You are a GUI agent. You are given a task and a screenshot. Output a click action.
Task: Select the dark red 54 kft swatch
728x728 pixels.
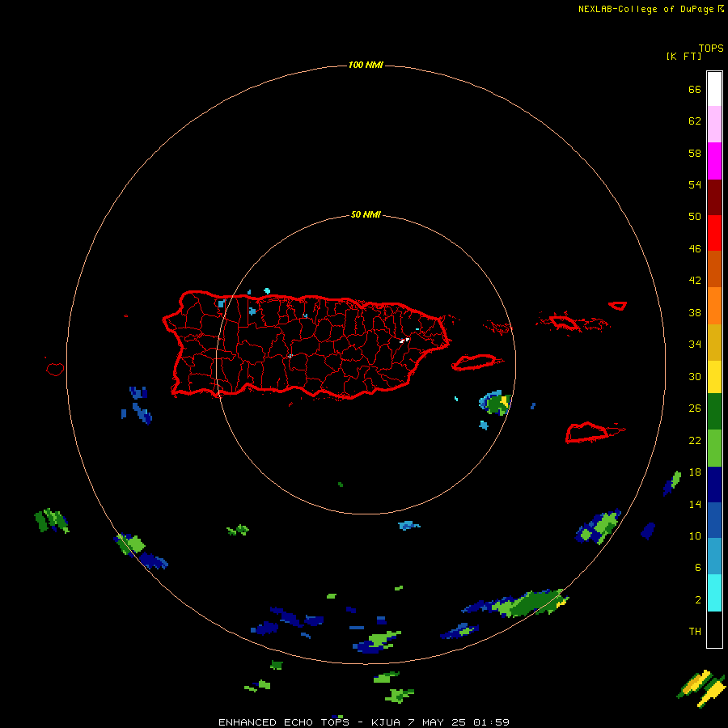coord(714,197)
